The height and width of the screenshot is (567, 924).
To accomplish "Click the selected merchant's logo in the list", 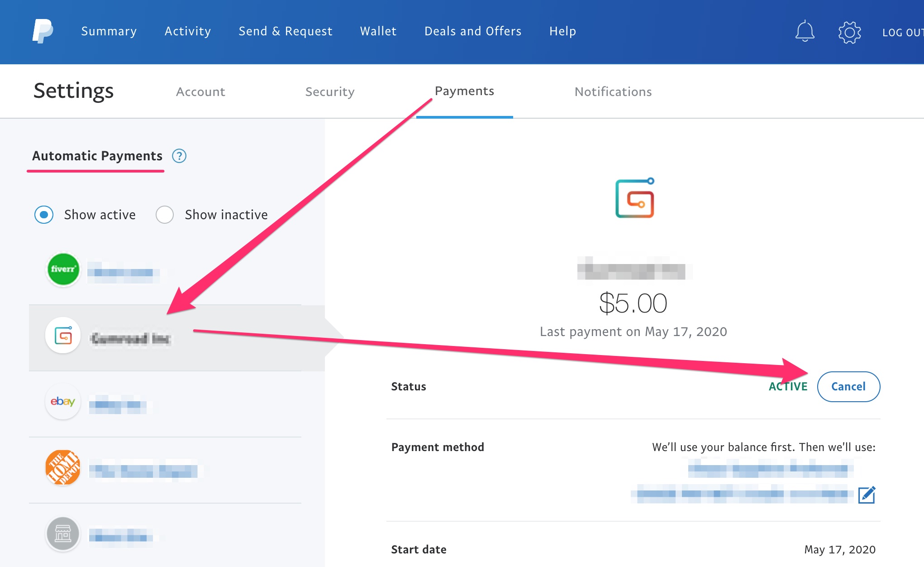I will pos(63,336).
